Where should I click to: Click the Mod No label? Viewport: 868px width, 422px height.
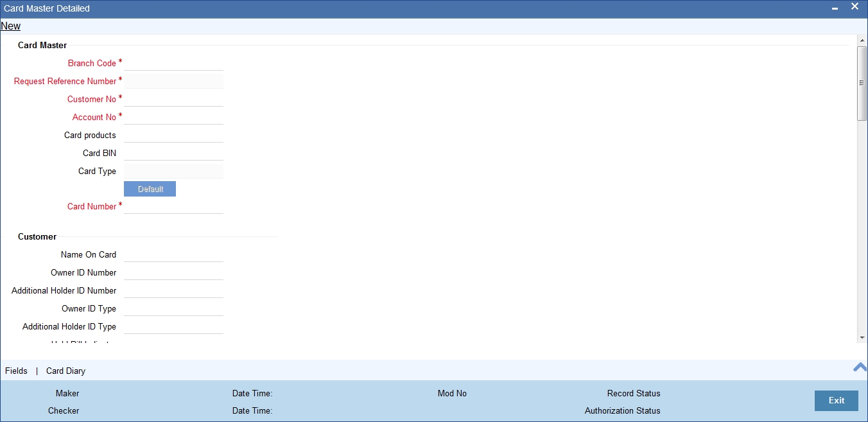pos(452,393)
